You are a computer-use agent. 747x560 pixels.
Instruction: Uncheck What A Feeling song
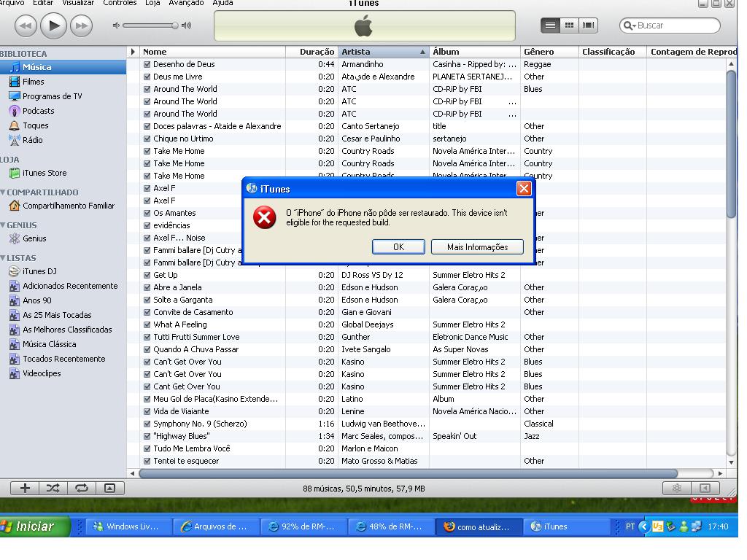tap(147, 324)
